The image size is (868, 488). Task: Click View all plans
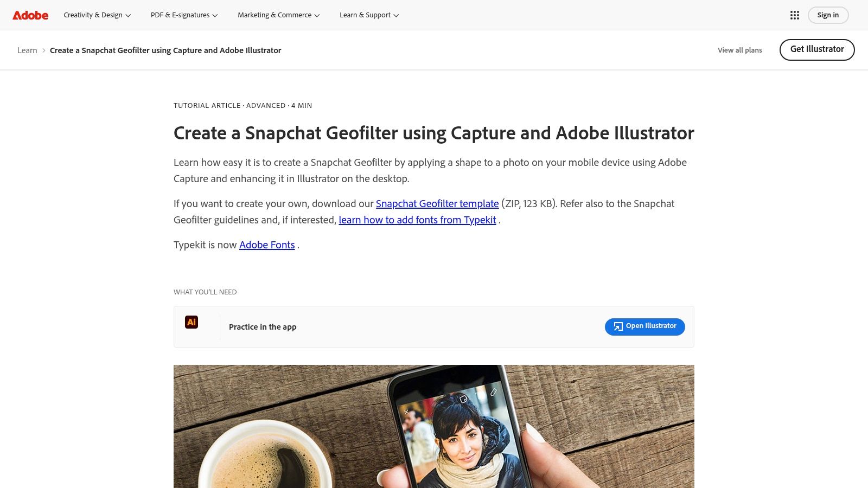[x=739, y=50]
